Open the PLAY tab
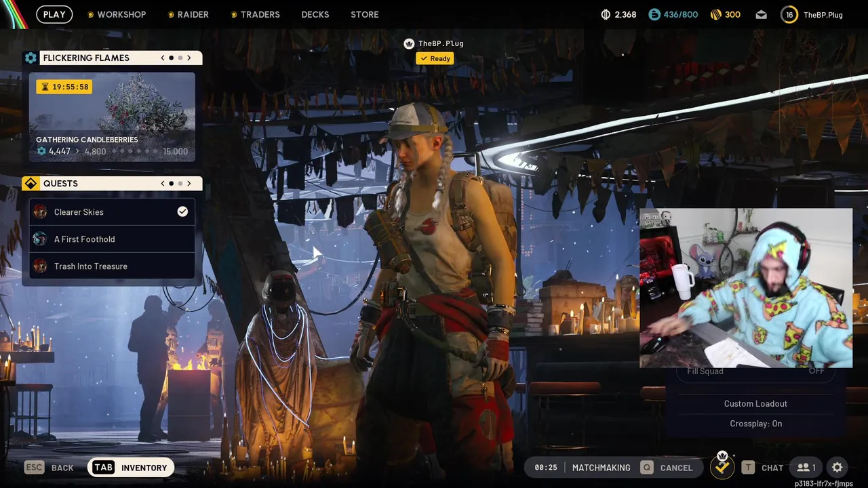The width and height of the screenshot is (868, 488). pyautogui.click(x=54, y=14)
